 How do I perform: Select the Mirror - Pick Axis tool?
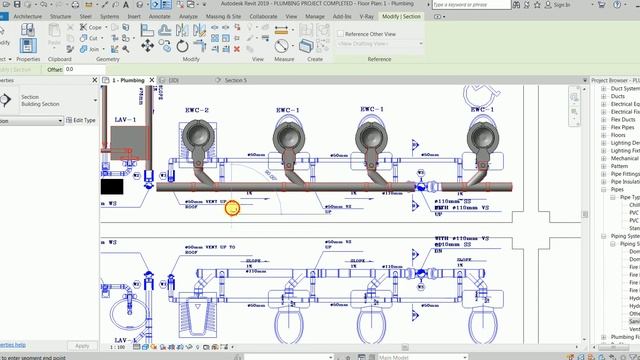tap(182, 30)
